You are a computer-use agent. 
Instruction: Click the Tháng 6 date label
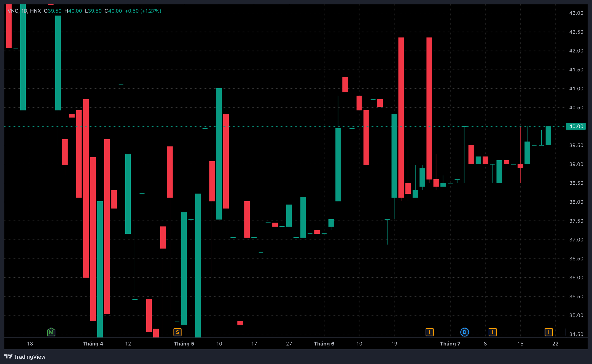(324, 343)
